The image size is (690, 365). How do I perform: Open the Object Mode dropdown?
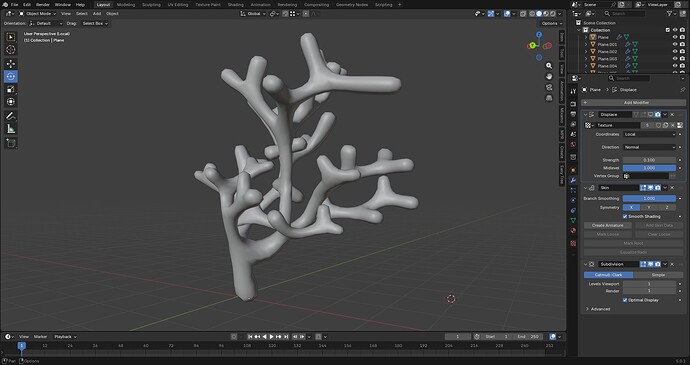click(x=37, y=14)
